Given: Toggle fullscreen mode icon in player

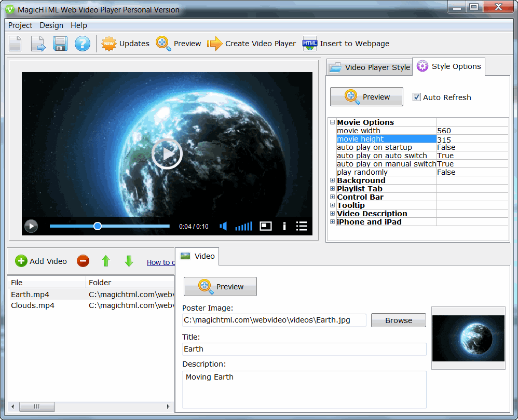Looking at the screenshot, I should pos(266,226).
